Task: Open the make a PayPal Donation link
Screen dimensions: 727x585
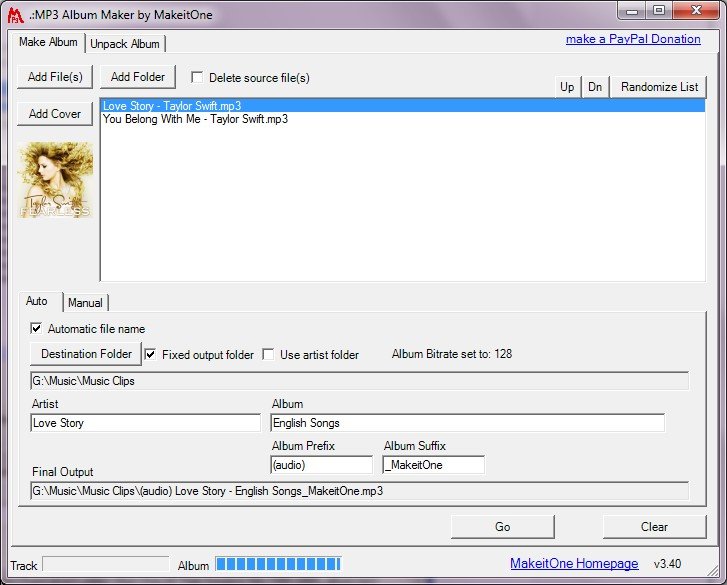Action: pyautogui.click(x=633, y=40)
